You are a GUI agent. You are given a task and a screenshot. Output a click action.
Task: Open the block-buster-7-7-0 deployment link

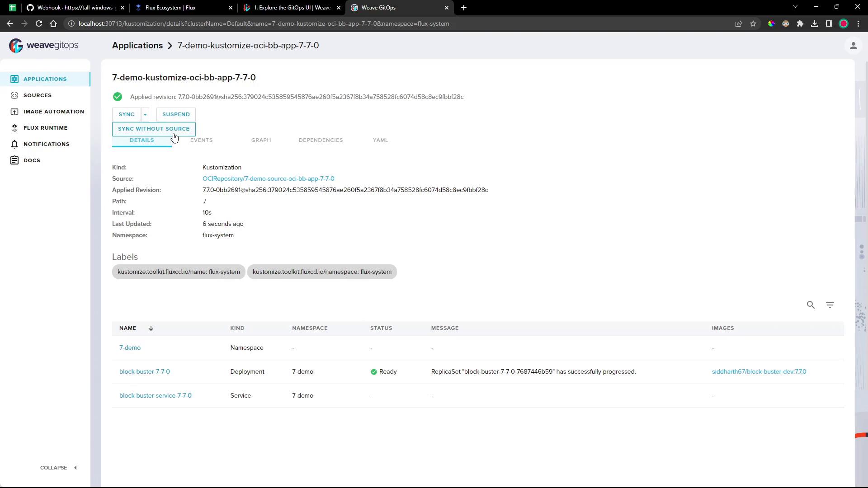[145, 372]
